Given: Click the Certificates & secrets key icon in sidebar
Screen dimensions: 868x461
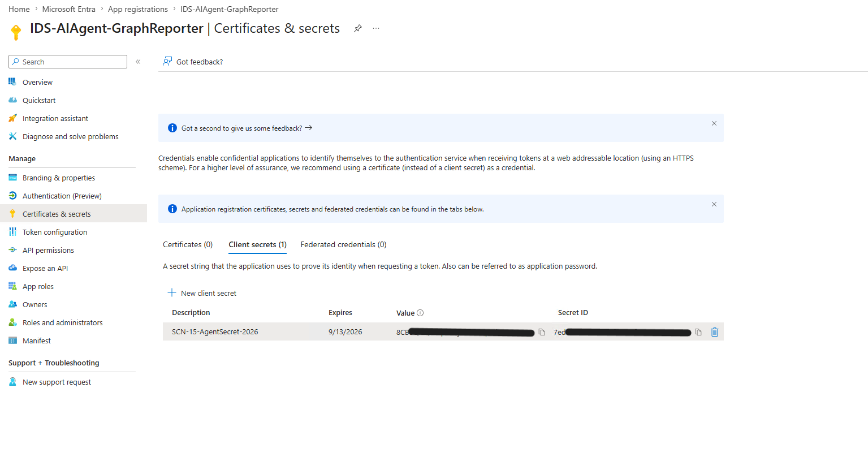Looking at the screenshot, I should pos(12,214).
